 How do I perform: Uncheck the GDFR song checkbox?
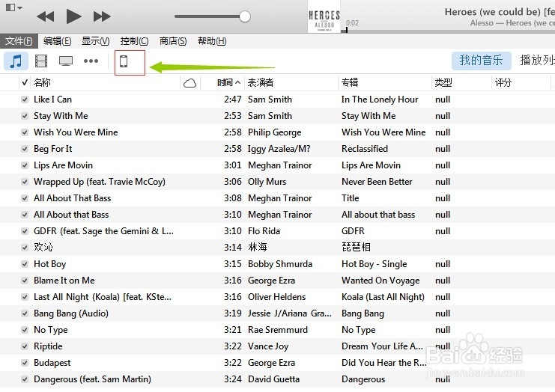tap(25, 231)
